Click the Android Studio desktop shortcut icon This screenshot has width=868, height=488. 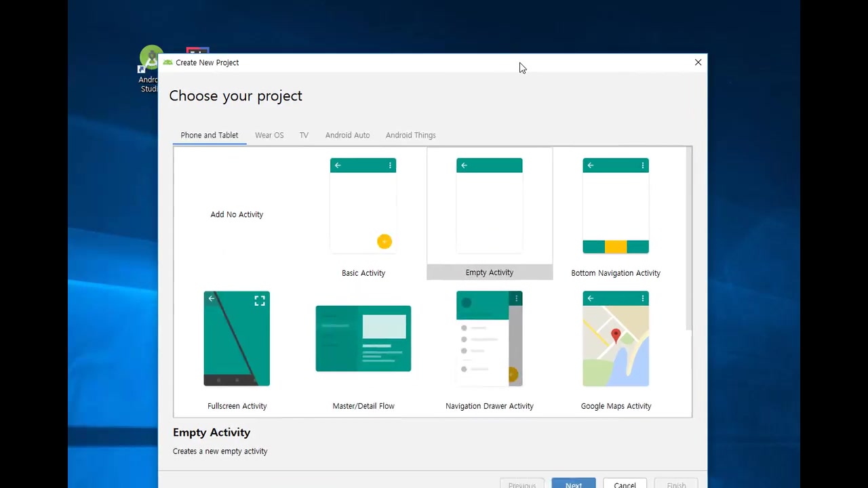click(x=150, y=58)
